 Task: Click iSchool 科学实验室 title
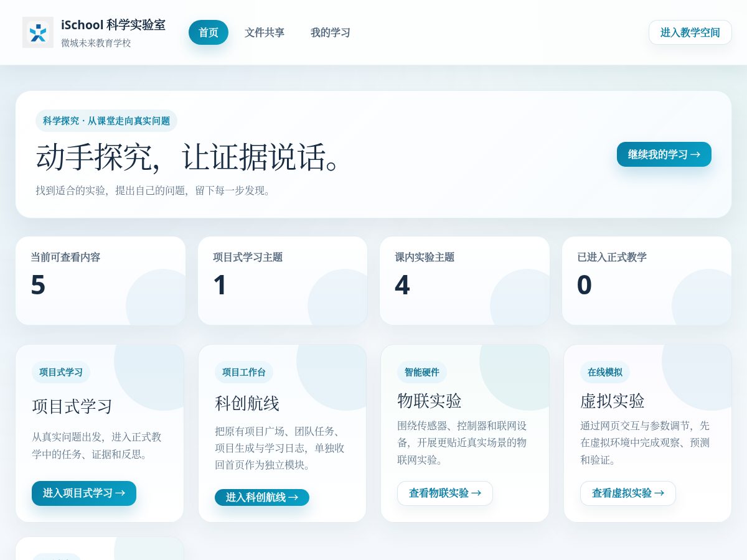[x=113, y=25]
